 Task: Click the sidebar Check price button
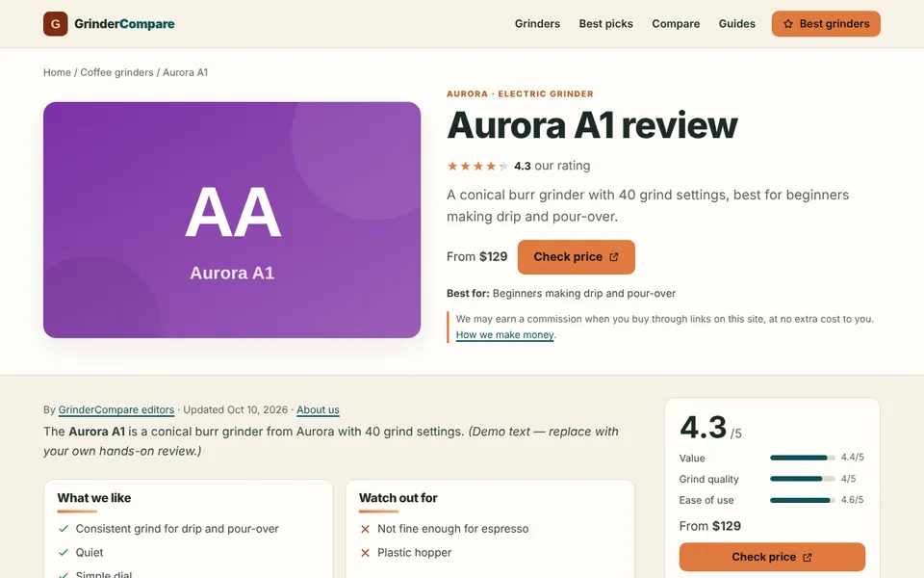[x=772, y=558]
